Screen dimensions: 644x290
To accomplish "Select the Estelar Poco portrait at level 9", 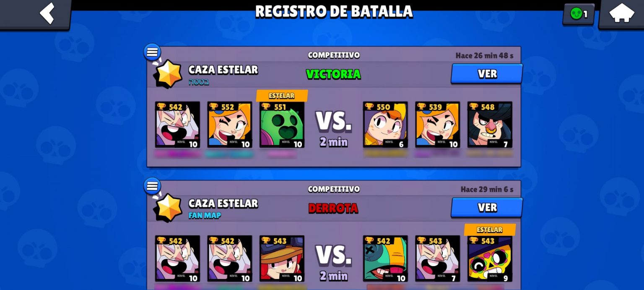I will click(490, 259).
